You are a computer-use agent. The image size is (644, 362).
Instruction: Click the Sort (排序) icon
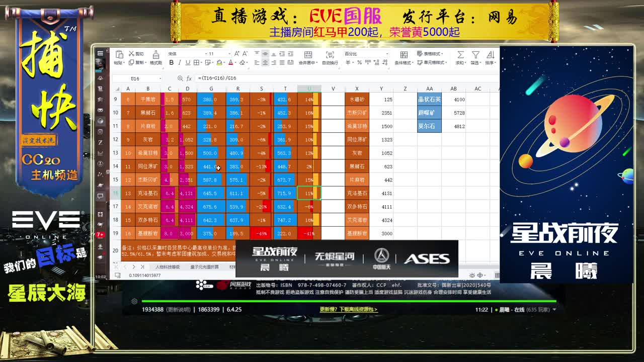pyautogui.click(x=490, y=54)
